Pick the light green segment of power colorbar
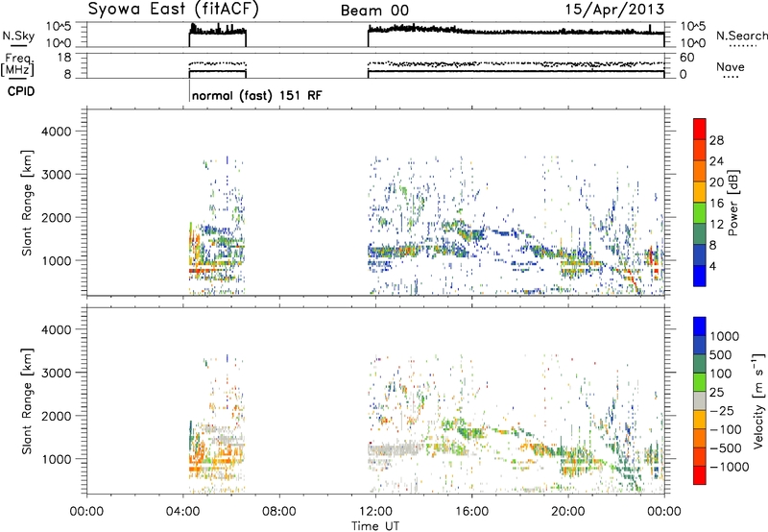 (700, 212)
